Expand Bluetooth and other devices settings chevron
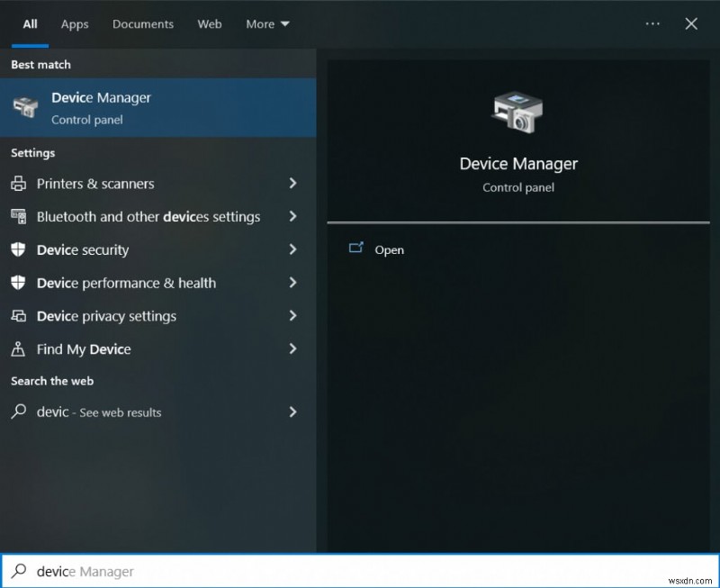Viewport: 720px width, 588px height. click(293, 216)
